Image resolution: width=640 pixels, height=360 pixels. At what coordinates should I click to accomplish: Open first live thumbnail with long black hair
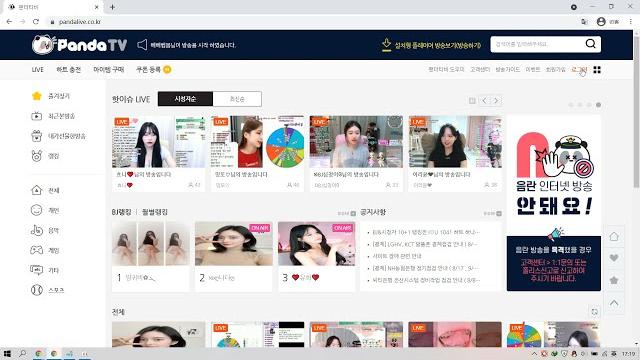point(159,142)
